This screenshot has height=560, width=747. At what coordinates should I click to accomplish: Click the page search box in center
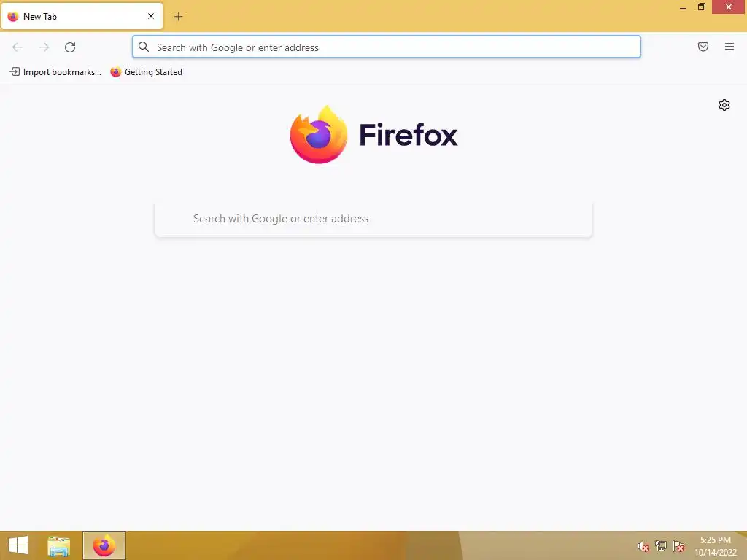373,219
